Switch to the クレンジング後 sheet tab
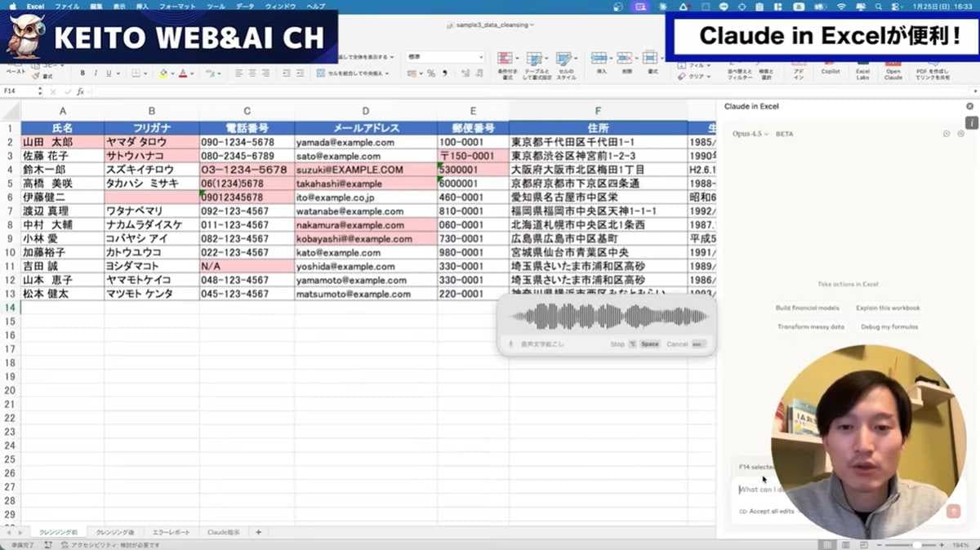Screen dimensions: 980x550 pos(116,531)
